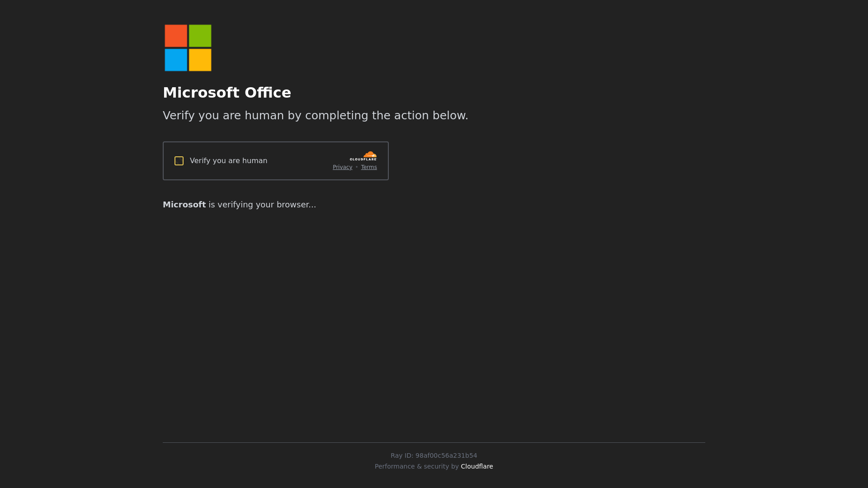Open the Privacy link in widget
Screen dimensions: 868x488
(x=342, y=167)
